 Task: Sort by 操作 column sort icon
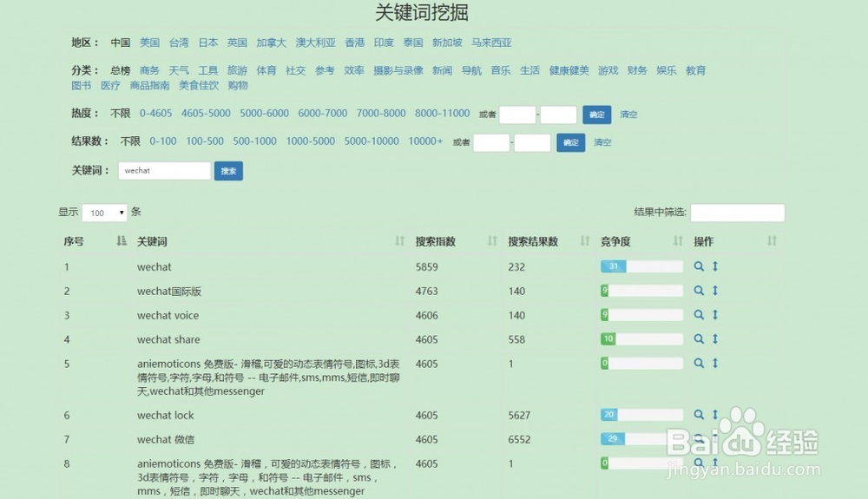tap(772, 240)
